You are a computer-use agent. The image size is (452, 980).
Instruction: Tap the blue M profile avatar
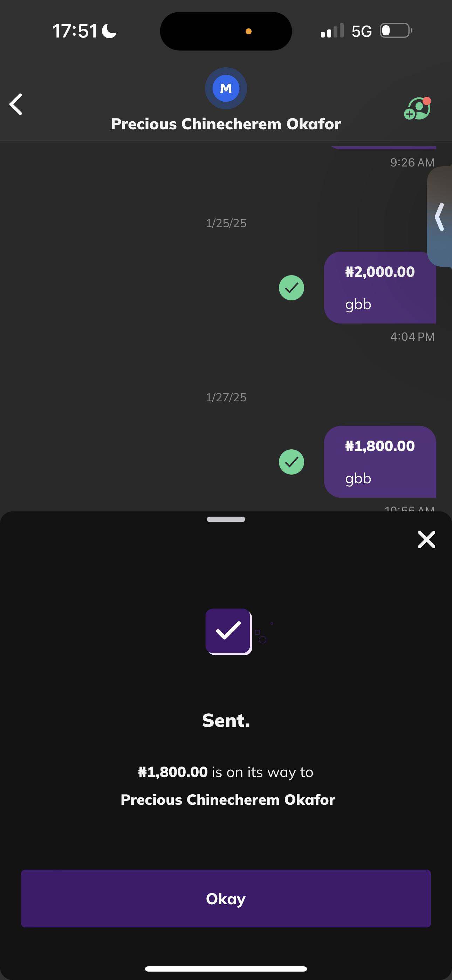pos(226,88)
